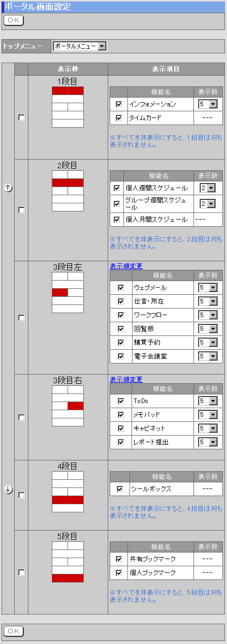
Task: Click the bottom OK button
Action: [14, 631]
